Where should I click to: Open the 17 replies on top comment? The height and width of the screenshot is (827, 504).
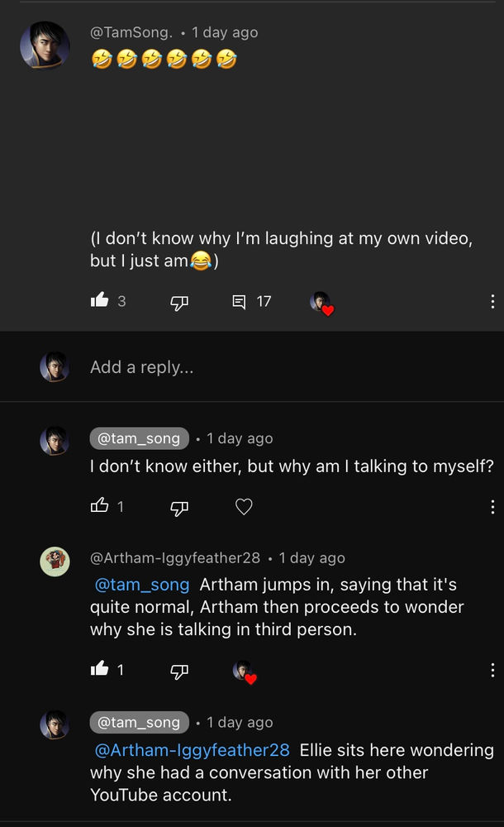pyautogui.click(x=252, y=302)
